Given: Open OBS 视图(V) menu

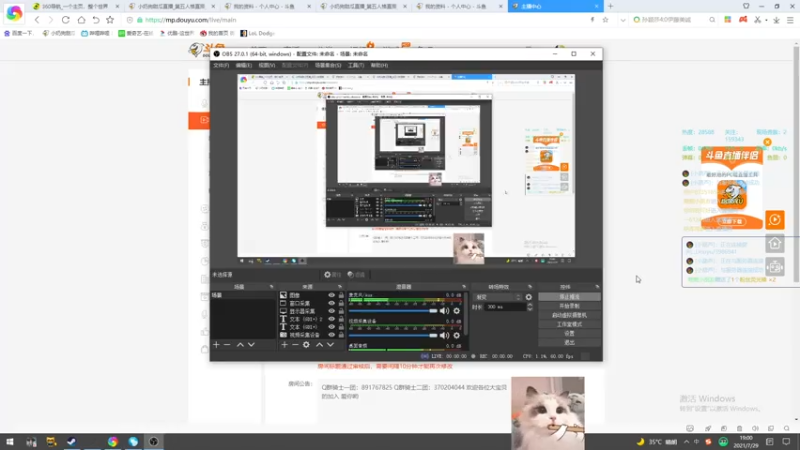Looking at the screenshot, I should (x=266, y=65).
